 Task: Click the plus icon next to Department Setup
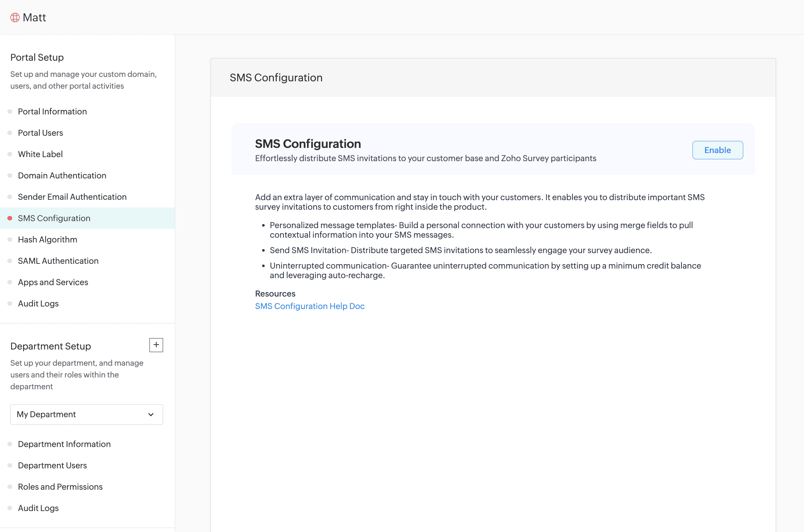click(x=156, y=345)
